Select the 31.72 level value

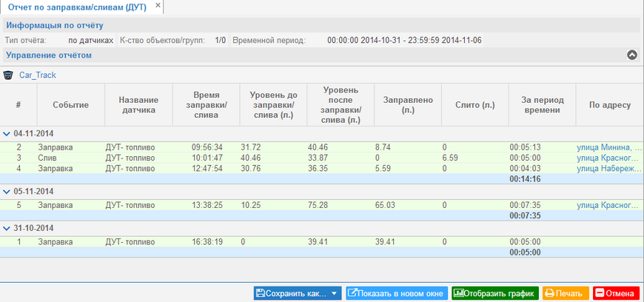[x=250, y=147]
